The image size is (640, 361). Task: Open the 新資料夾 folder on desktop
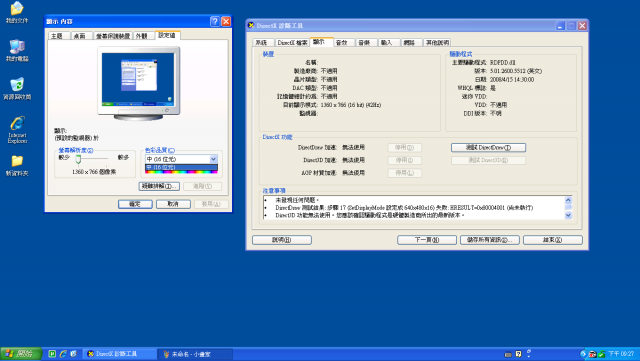click(17, 165)
